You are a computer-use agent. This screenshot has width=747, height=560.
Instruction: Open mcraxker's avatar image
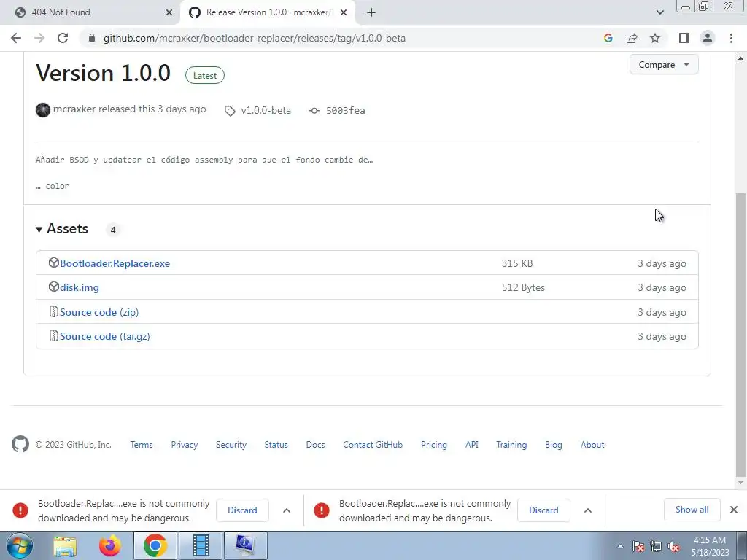coord(43,110)
